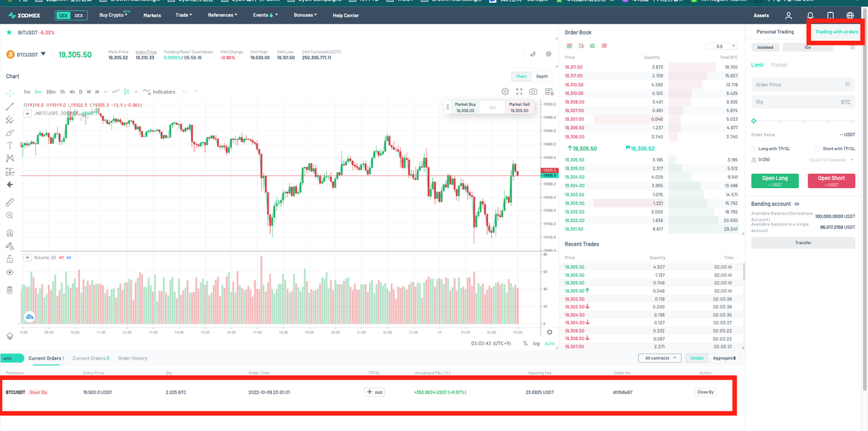The image size is (868, 431).
Task: Expand the All contracts filter
Action: click(x=659, y=358)
